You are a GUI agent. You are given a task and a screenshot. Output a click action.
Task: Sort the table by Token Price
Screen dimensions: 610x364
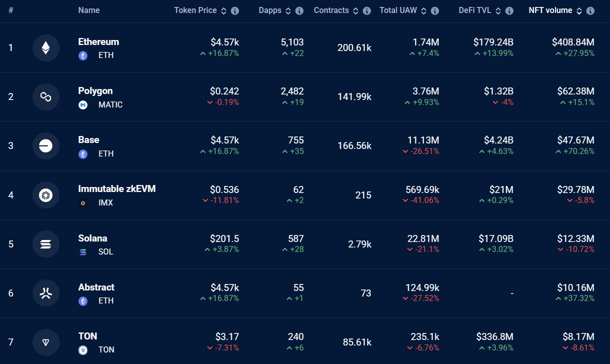click(x=195, y=10)
